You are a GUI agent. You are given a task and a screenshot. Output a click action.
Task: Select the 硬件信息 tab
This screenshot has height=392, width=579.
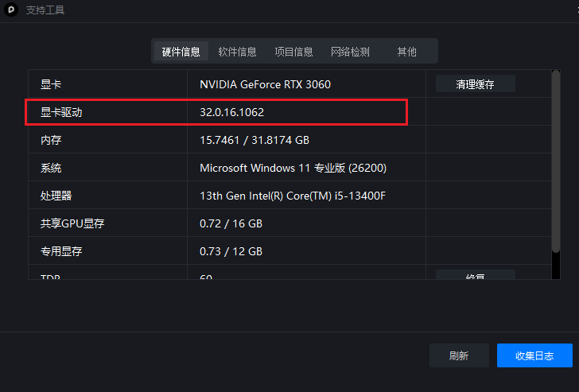(x=181, y=52)
